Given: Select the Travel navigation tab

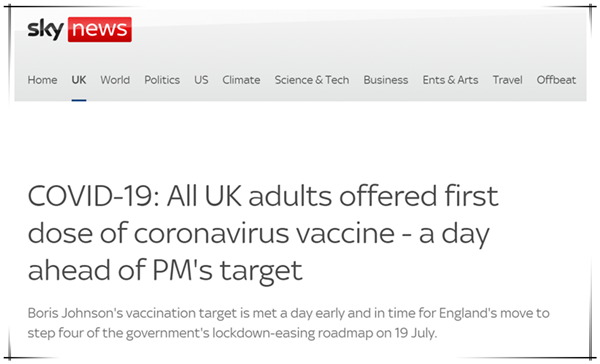Looking at the screenshot, I should [x=507, y=80].
